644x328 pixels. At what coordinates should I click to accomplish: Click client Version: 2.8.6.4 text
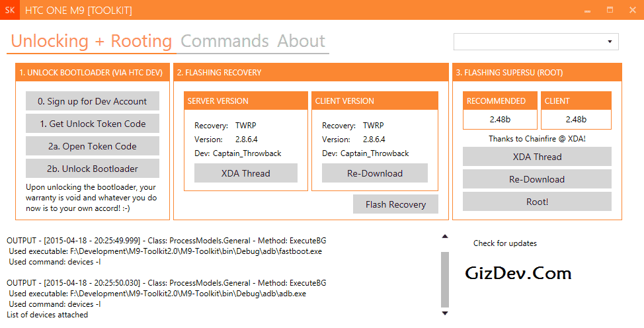(x=354, y=140)
